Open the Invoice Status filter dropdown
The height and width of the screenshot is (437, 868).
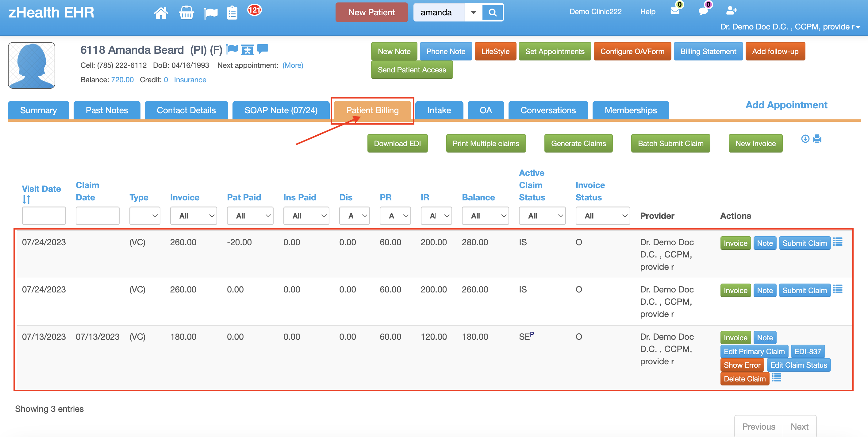click(603, 216)
